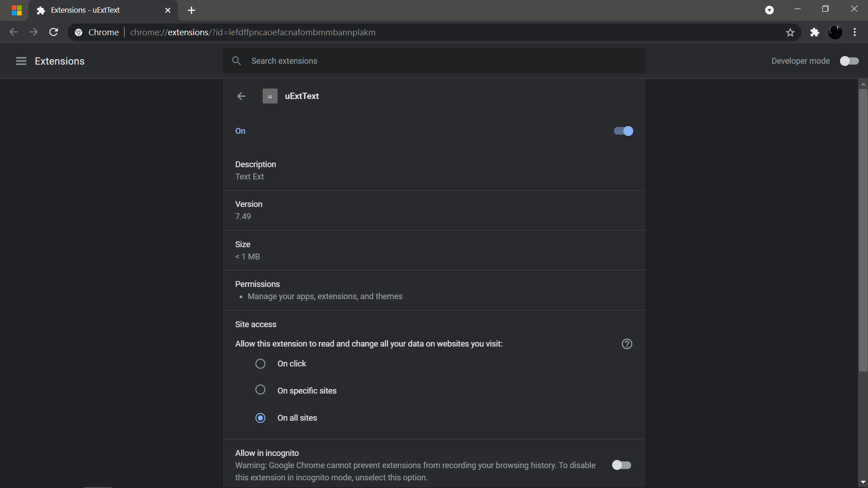Open a new tab with plus button
868x488 pixels.
coord(191,10)
